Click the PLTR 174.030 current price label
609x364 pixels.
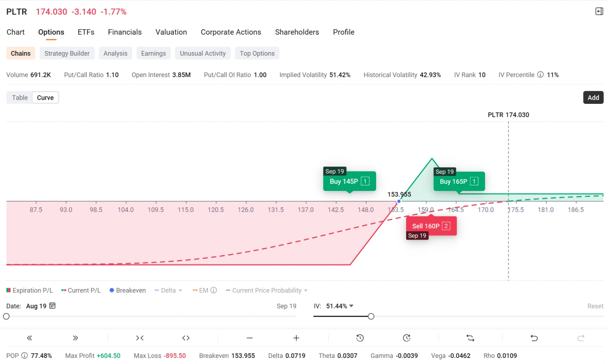point(509,114)
